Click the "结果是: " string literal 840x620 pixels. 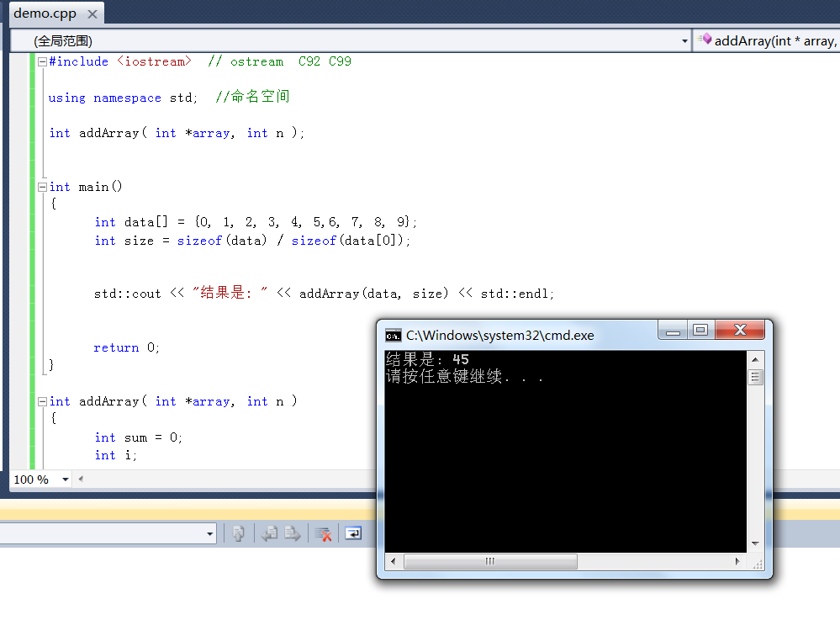coord(230,293)
